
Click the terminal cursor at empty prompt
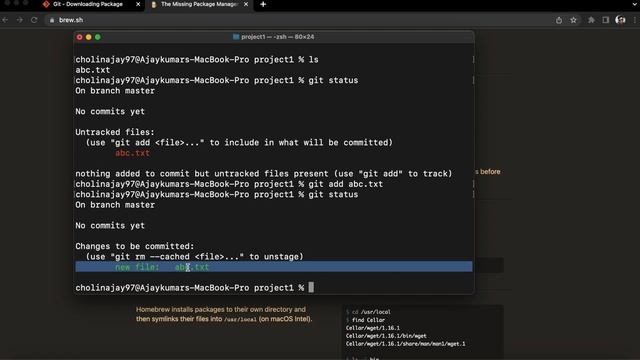point(311,287)
